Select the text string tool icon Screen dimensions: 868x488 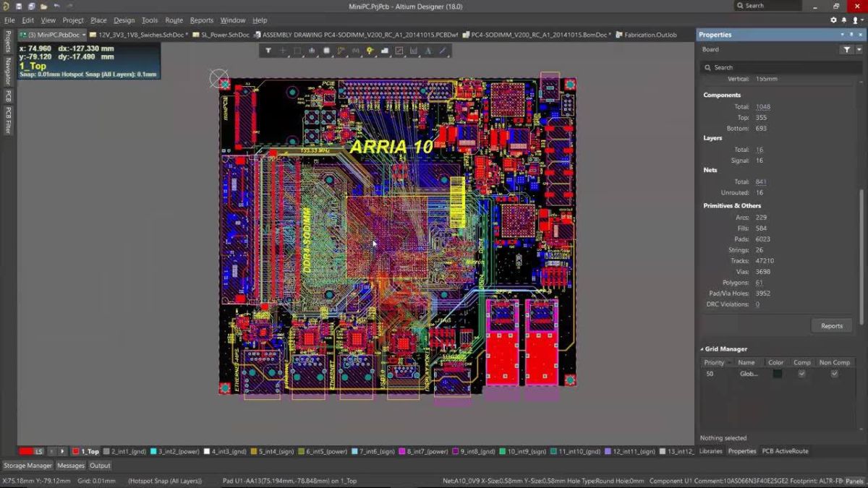point(428,51)
